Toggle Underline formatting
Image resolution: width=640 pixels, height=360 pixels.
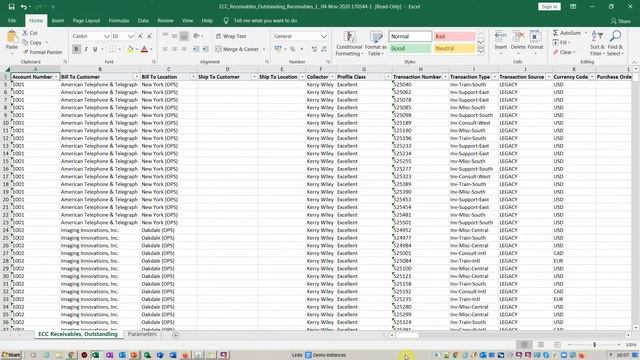[x=95, y=49]
